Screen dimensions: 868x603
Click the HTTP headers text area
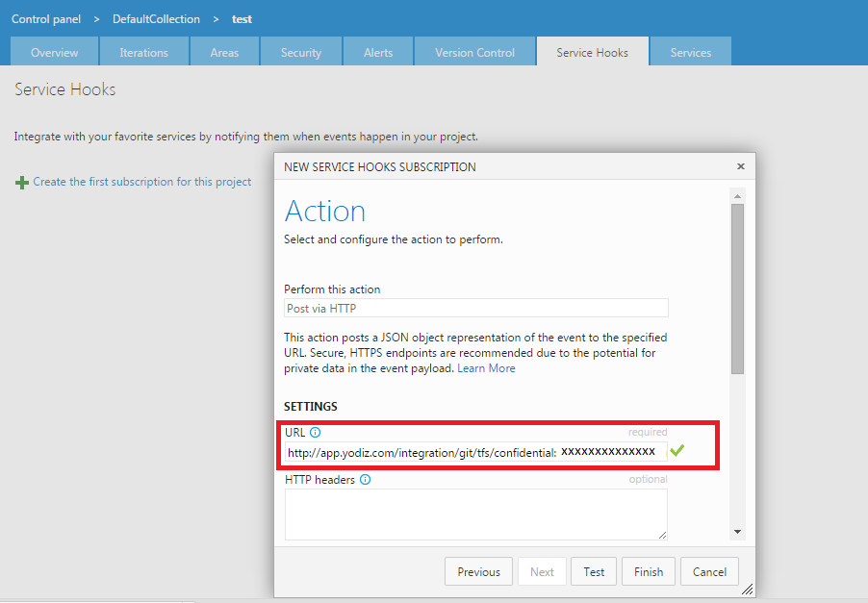475,514
